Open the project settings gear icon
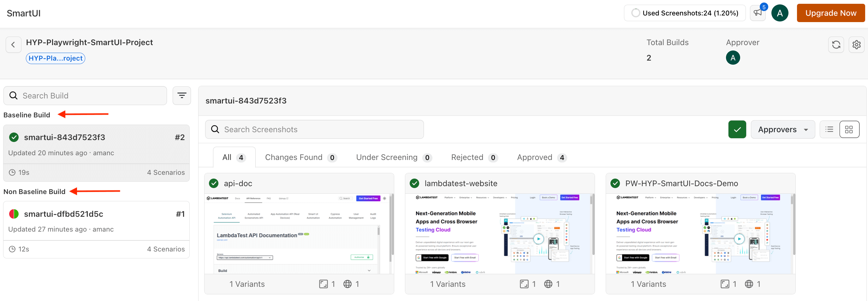868x301 pixels. point(857,44)
